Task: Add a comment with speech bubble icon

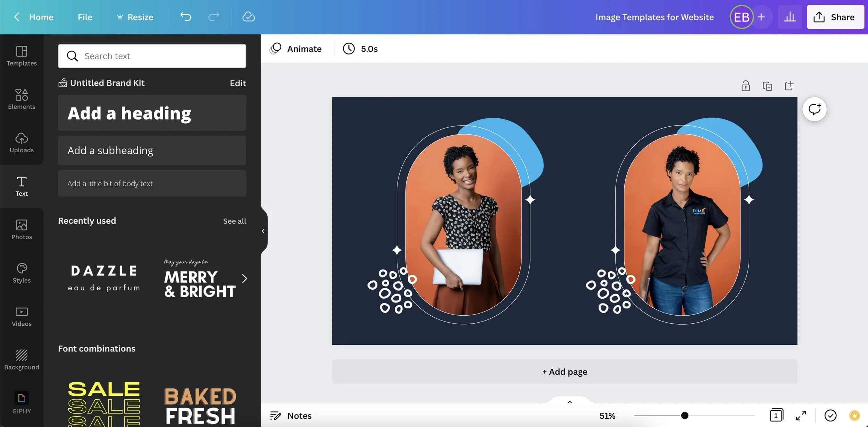Action: 814,109
